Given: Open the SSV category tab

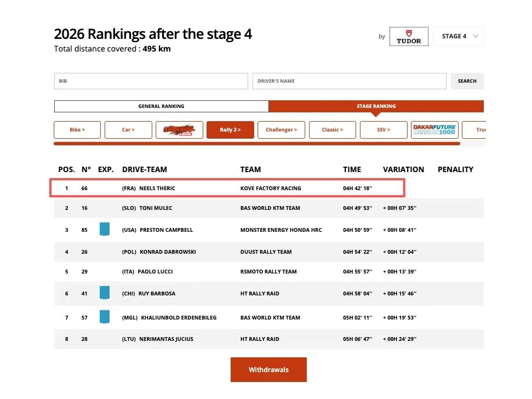Looking at the screenshot, I should [384, 130].
